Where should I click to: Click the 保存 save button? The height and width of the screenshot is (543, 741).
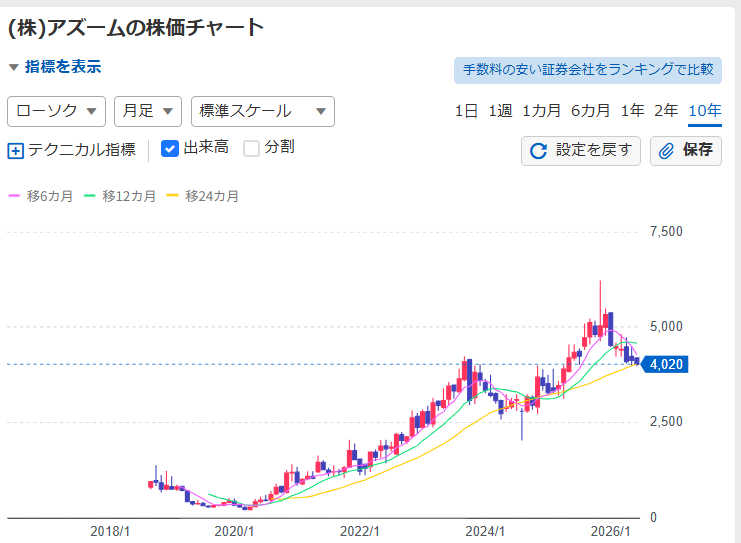686,151
